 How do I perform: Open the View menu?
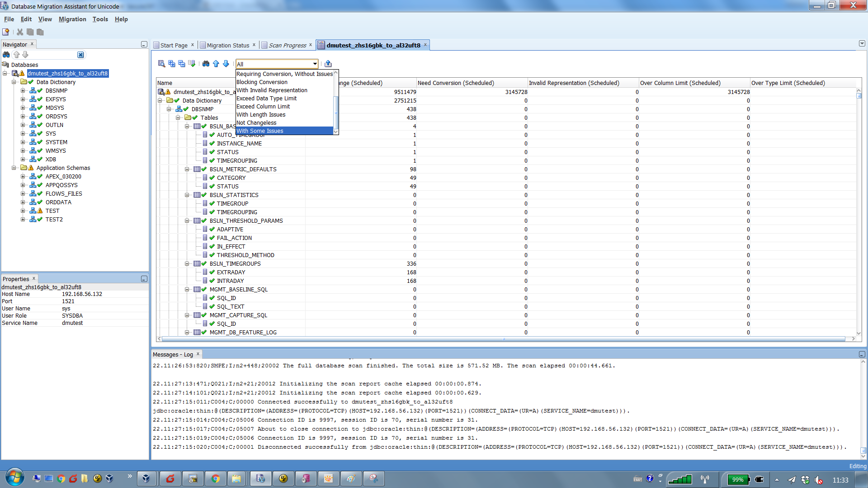(x=45, y=19)
